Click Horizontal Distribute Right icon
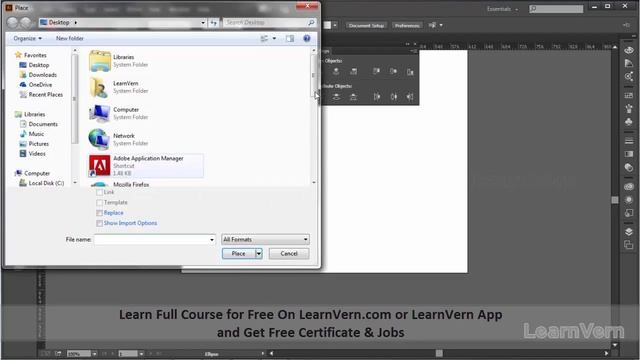This screenshot has height=360, width=640. coord(410,97)
